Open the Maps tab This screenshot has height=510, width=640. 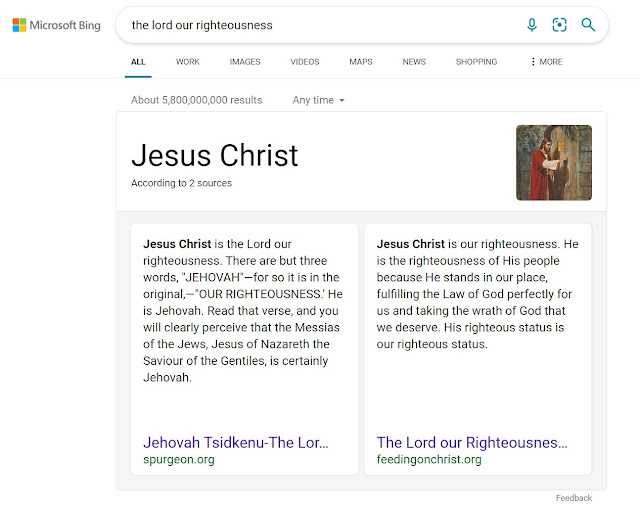(361, 62)
